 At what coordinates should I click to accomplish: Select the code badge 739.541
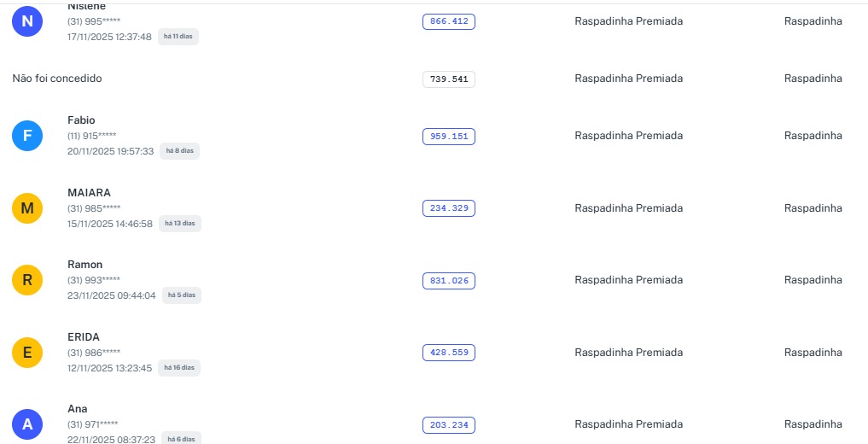(449, 79)
